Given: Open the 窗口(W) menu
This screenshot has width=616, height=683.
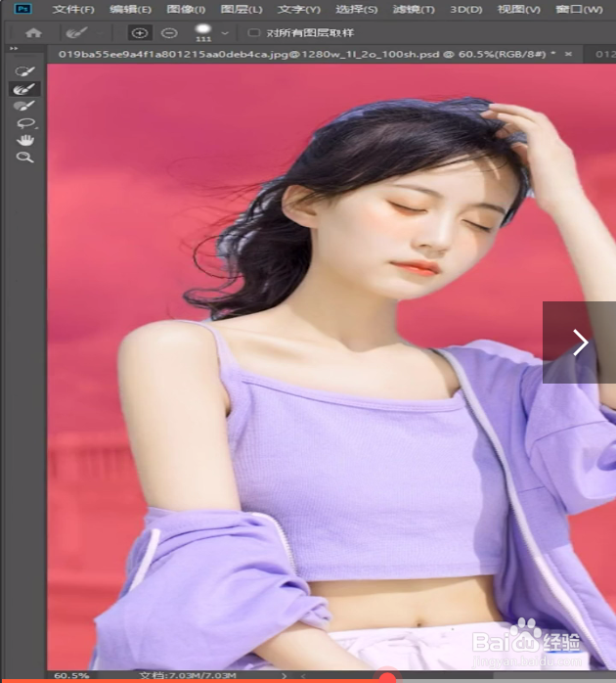Looking at the screenshot, I should click(x=579, y=9).
